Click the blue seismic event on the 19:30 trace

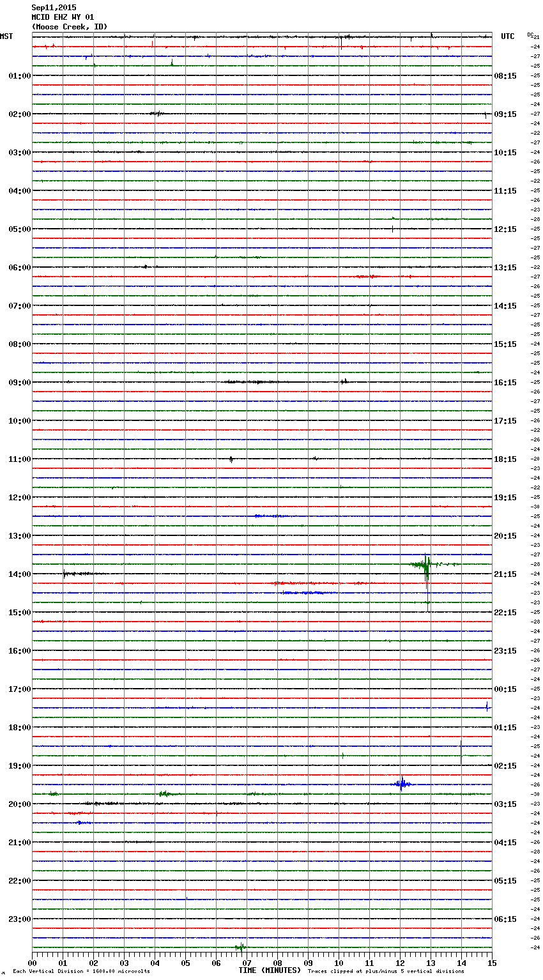pos(401,784)
